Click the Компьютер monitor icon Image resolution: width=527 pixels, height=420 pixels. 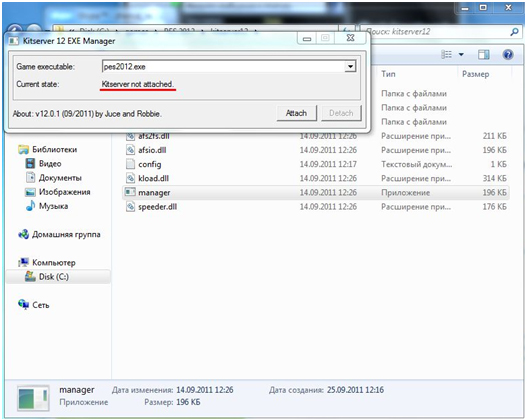click(x=24, y=262)
